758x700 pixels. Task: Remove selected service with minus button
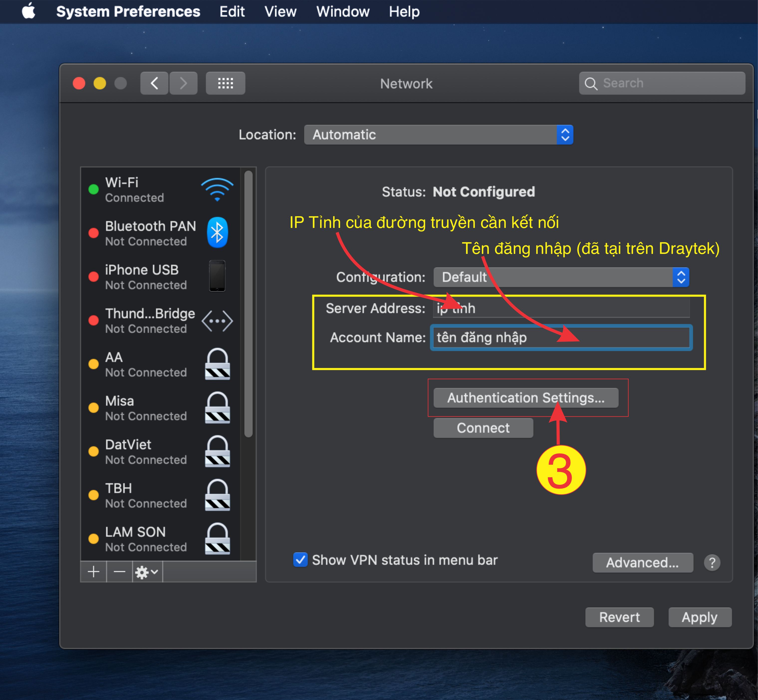click(x=119, y=572)
